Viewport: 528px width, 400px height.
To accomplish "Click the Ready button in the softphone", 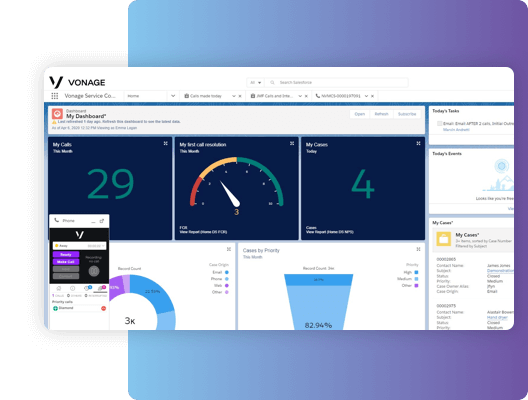I will pos(66,255).
